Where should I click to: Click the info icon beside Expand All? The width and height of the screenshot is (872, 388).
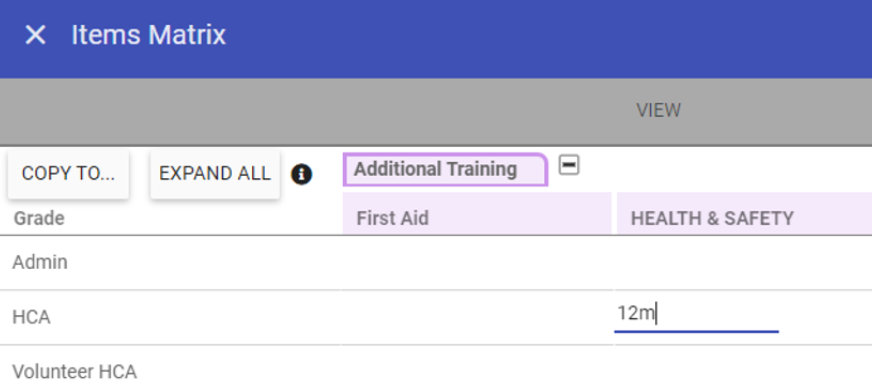[301, 175]
